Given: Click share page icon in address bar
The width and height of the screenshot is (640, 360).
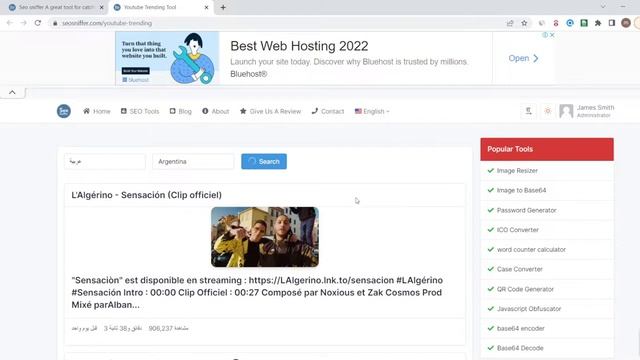Looking at the screenshot, I should [x=510, y=23].
